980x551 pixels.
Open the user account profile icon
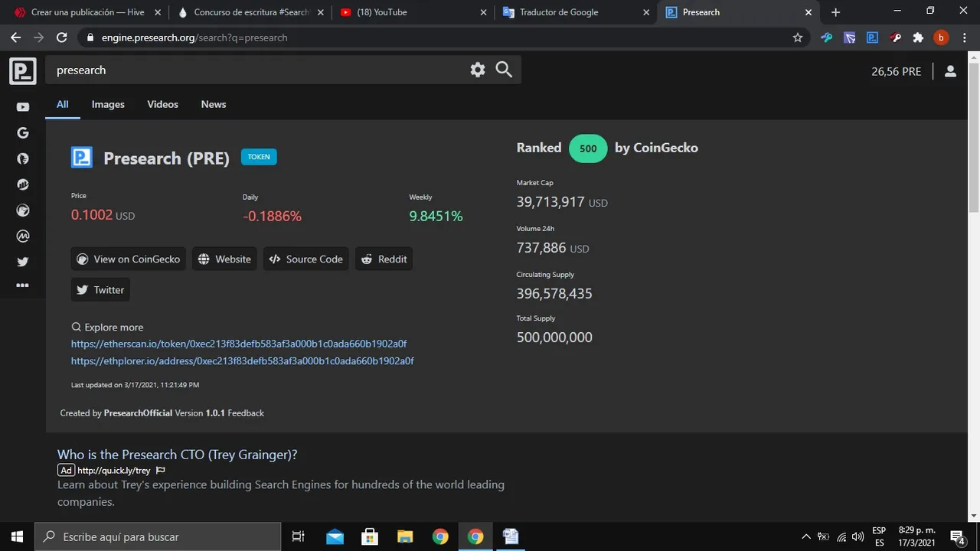click(x=950, y=71)
